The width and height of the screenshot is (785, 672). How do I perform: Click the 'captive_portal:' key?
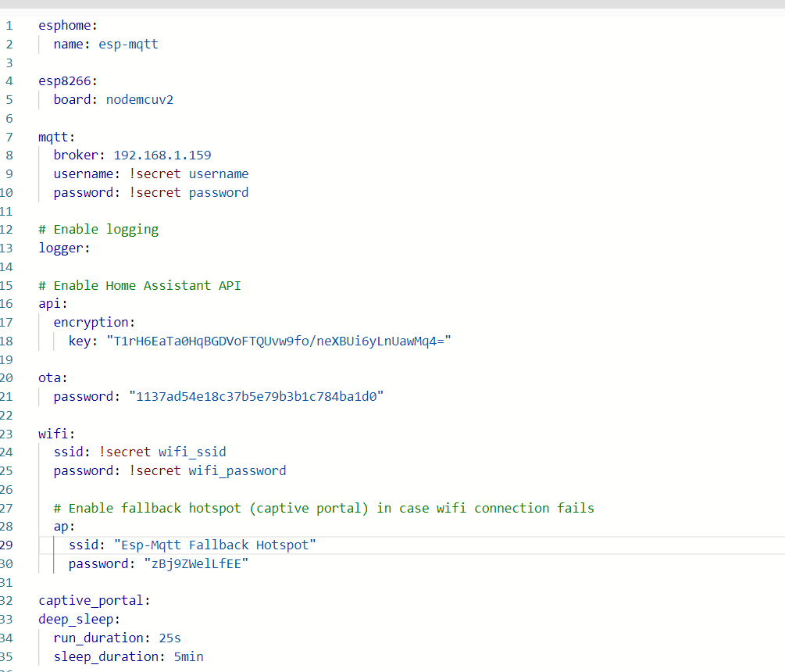coord(94,601)
